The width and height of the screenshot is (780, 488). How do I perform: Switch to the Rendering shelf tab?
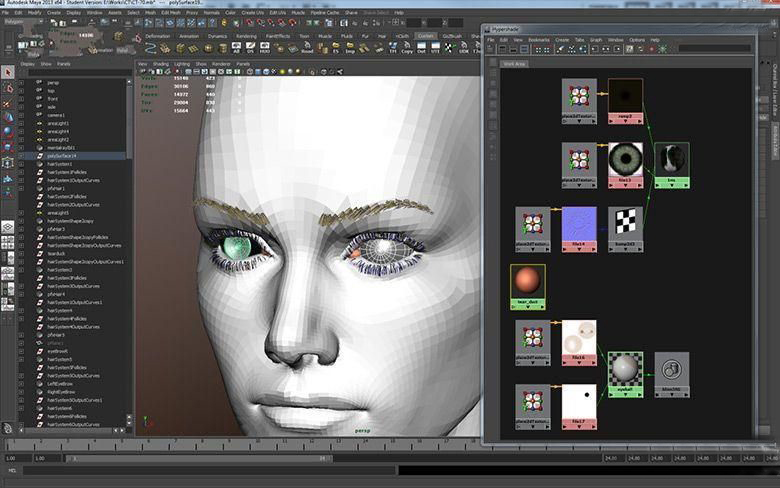tap(246, 36)
